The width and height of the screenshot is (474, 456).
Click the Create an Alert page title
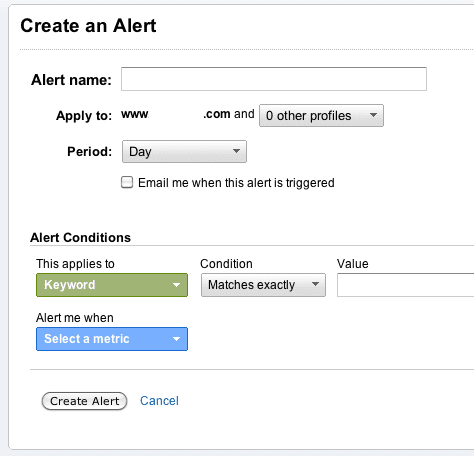point(88,26)
